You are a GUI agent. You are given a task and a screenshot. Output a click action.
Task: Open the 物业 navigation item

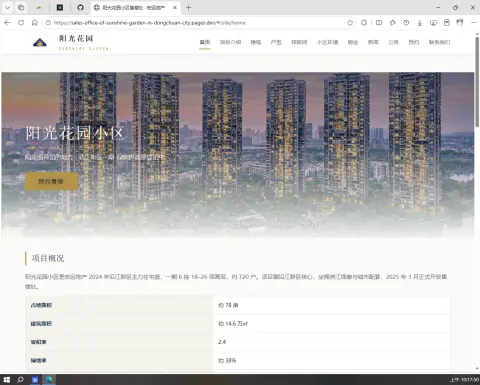(353, 42)
